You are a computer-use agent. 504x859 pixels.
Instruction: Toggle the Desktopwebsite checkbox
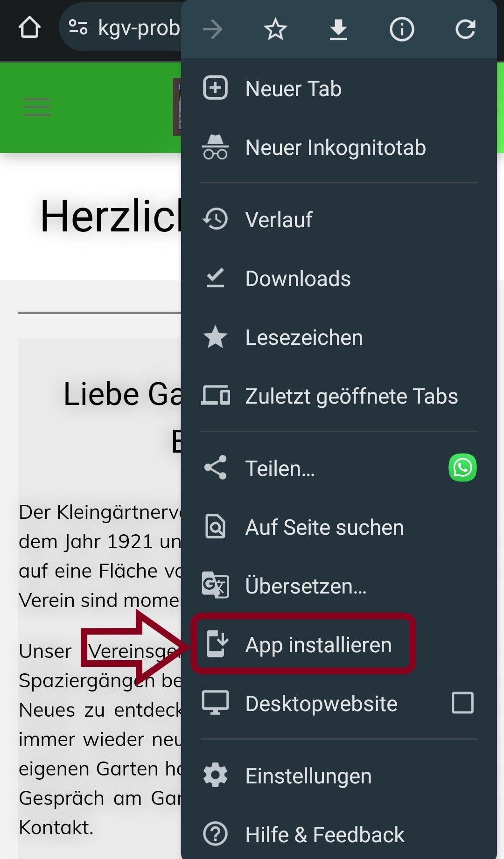pos(462,703)
